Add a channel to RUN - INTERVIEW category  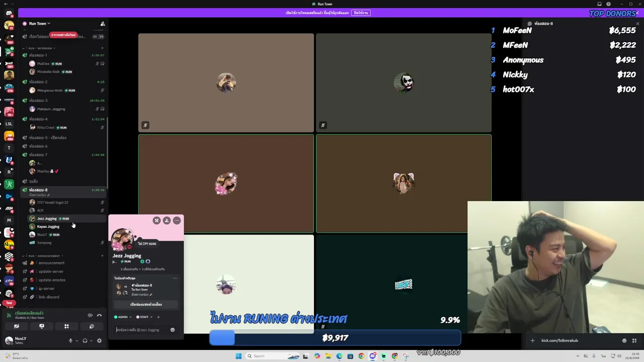click(x=102, y=48)
